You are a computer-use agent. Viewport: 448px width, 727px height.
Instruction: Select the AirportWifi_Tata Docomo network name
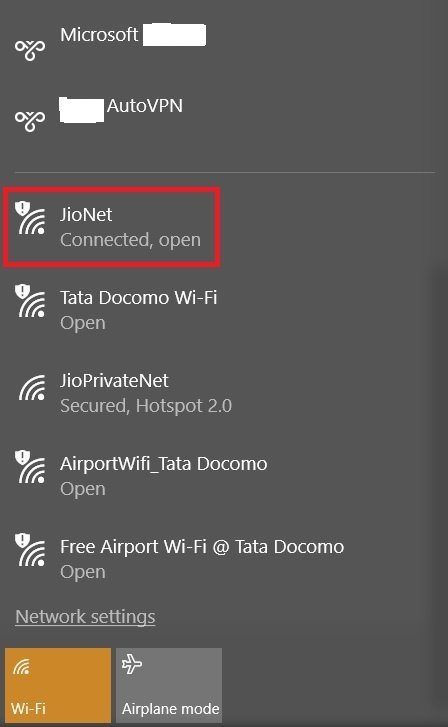(164, 464)
